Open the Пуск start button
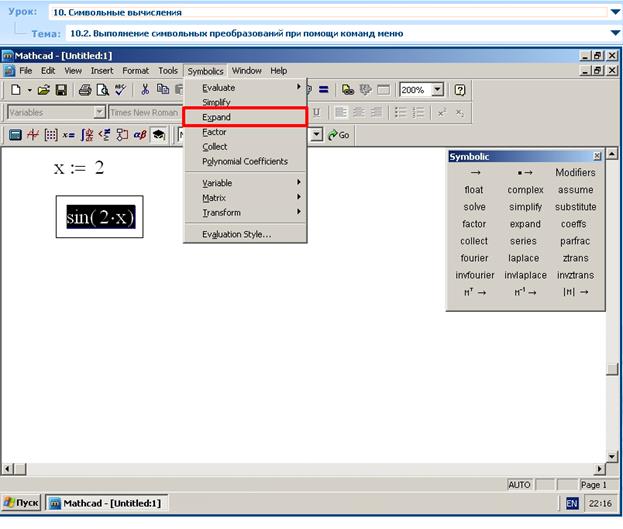 (21, 503)
